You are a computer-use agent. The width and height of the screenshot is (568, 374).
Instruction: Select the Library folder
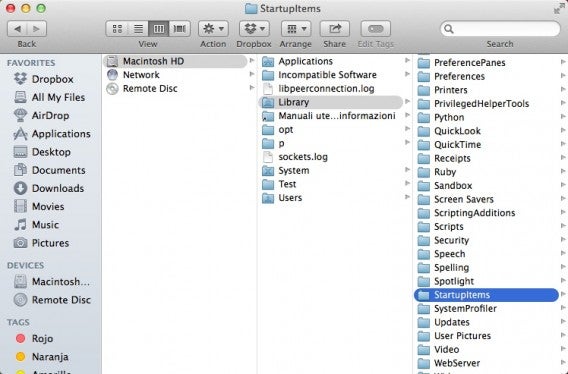[330, 102]
